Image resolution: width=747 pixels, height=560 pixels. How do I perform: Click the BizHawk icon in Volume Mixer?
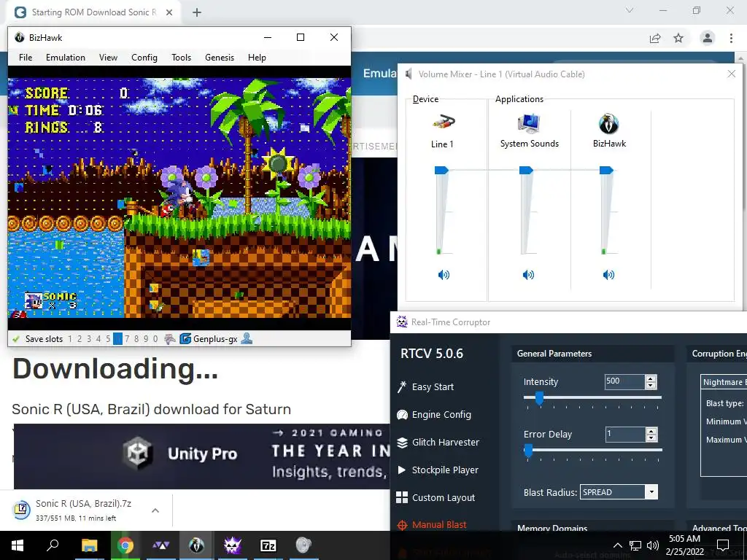(x=609, y=124)
